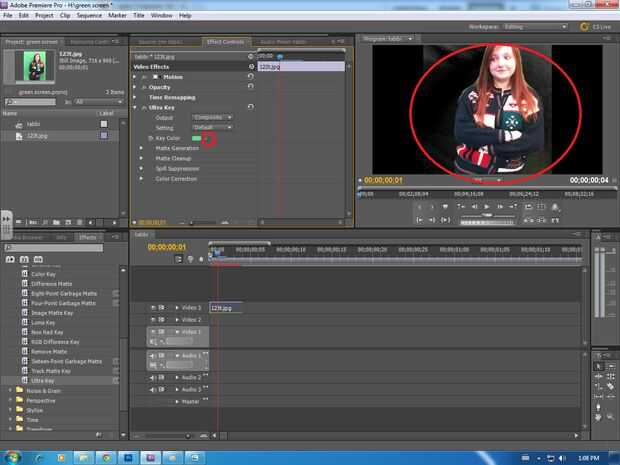The height and width of the screenshot is (465, 620).
Task: Open the Ultra Key Output dropdown
Action: (x=212, y=117)
